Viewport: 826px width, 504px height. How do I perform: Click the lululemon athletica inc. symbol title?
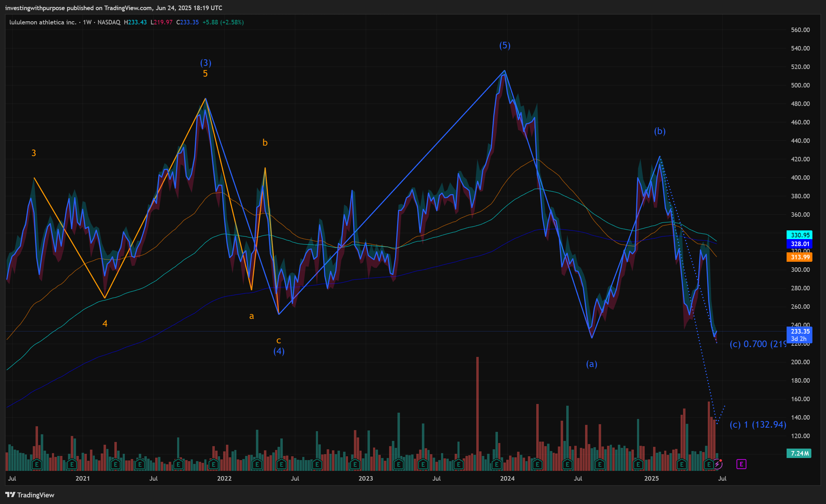tap(43, 22)
